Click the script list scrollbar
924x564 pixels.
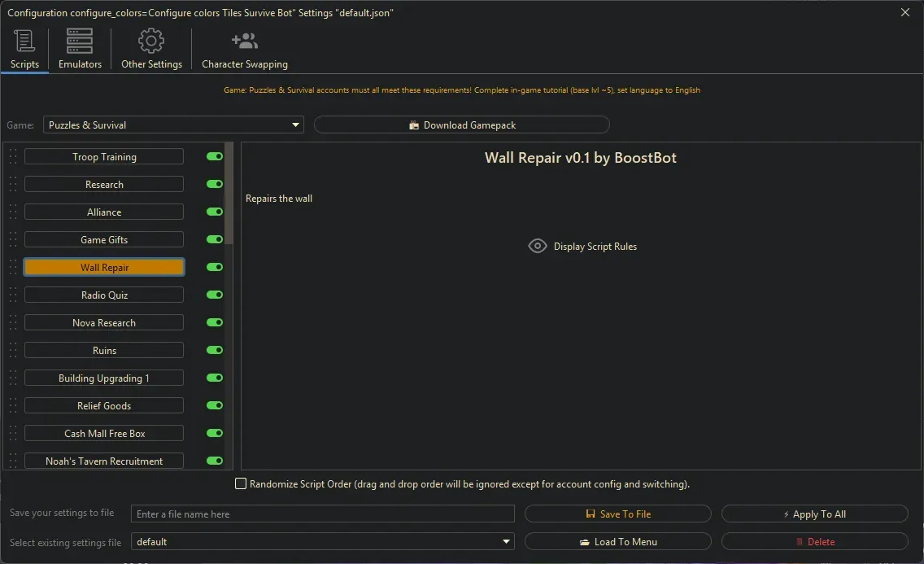pyautogui.click(x=229, y=195)
